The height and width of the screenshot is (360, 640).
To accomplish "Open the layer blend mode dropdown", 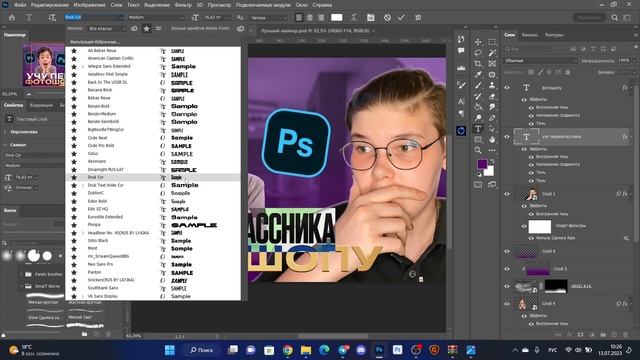I will click(541, 60).
